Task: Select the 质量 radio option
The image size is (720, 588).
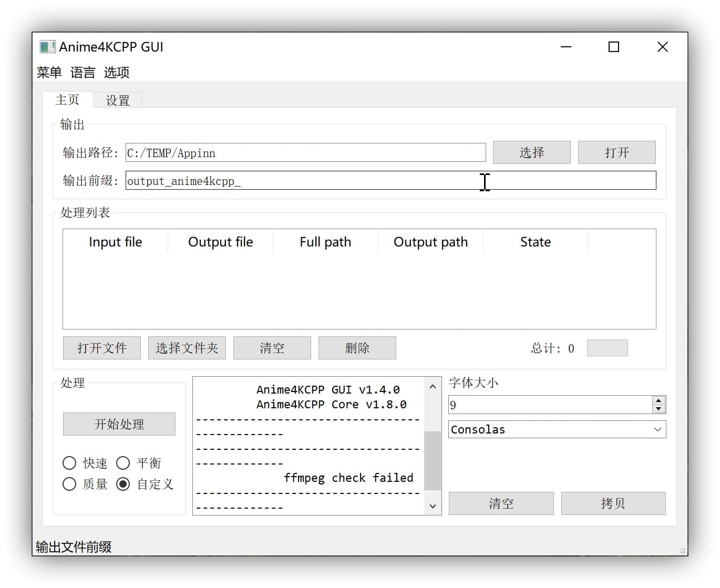Action: [x=85, y=484]
